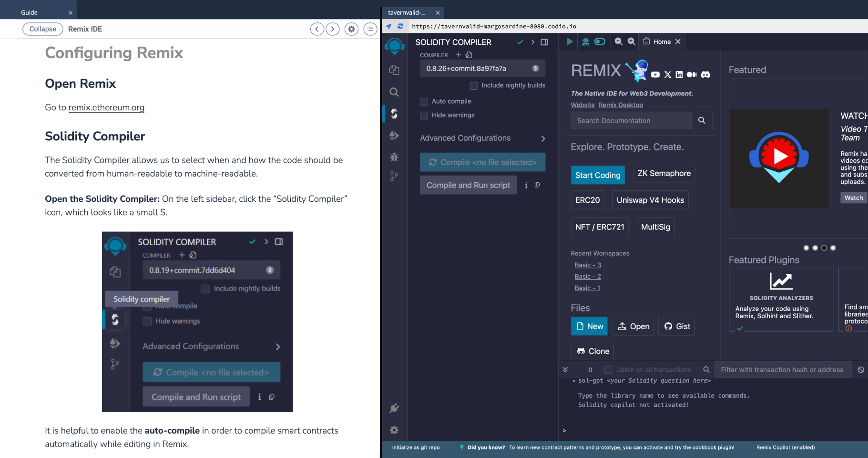Open the Remix Desktop link
The image size is (868, 458).
621,105
